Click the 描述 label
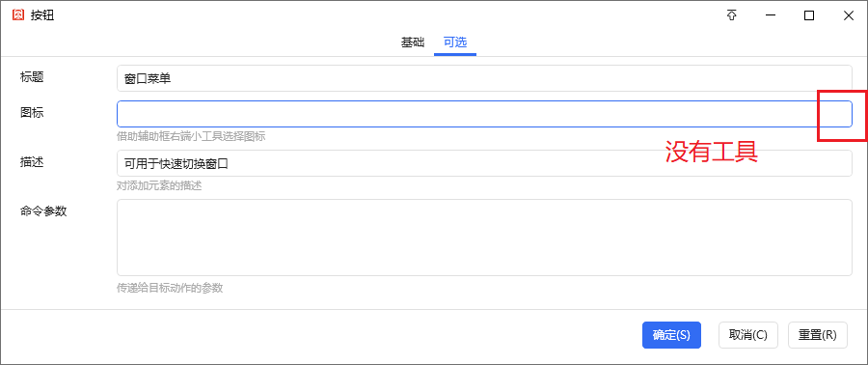The image size is (868, 365). click(x=32, y=162)
